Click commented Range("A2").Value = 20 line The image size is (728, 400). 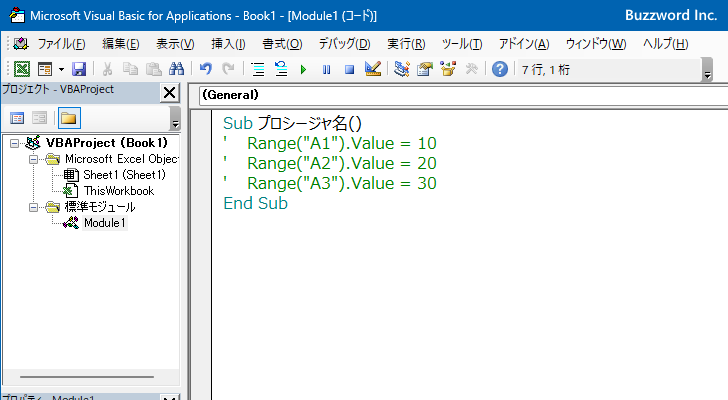click(x=330, y=163)
